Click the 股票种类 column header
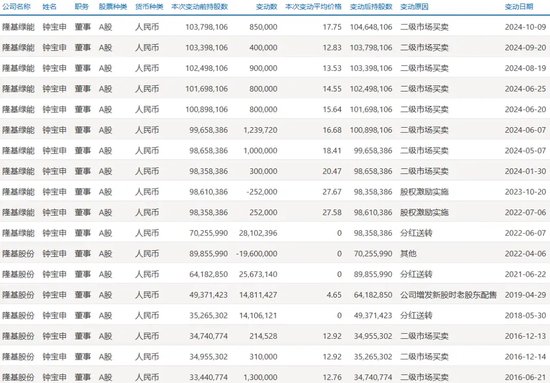The image size is (550, 383). 113,7
